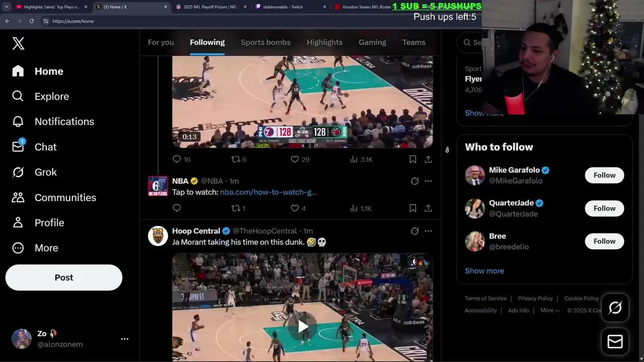This screenshot has height=362, width=644.
Task: Click the X logo in the sidebar
Action: click(x=18, y=43)
